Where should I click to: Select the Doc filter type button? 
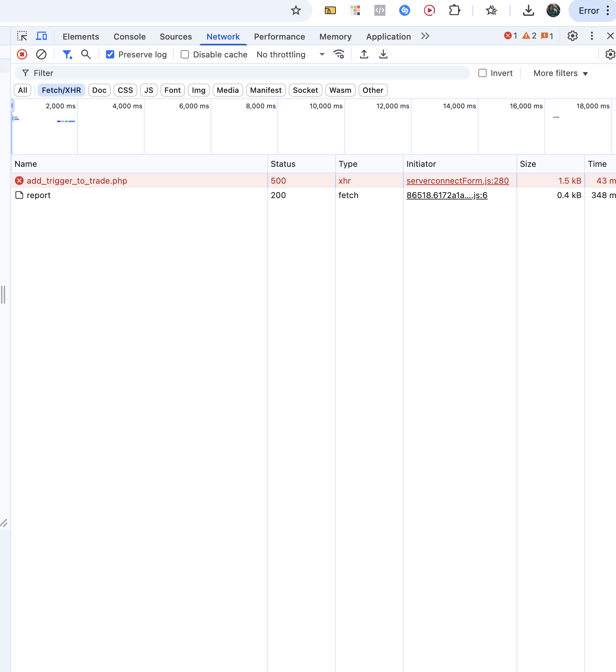pyautogui.click(x=99, y=90)
